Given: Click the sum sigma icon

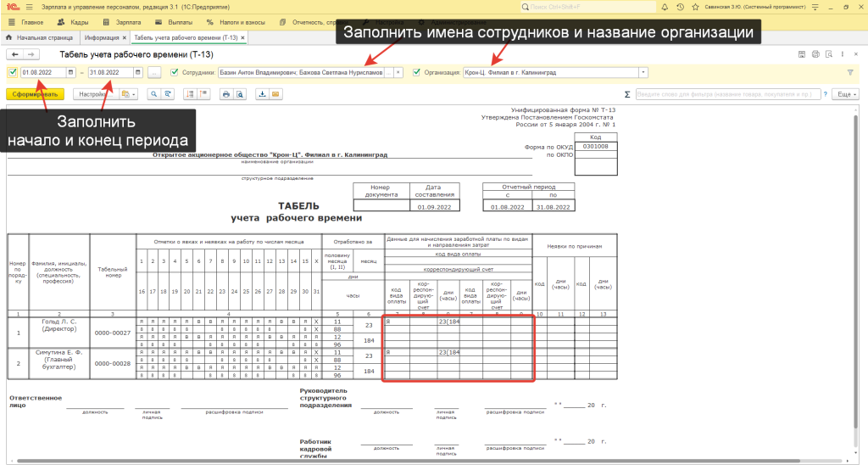Looking at the screenshot, I should point(626,94).
